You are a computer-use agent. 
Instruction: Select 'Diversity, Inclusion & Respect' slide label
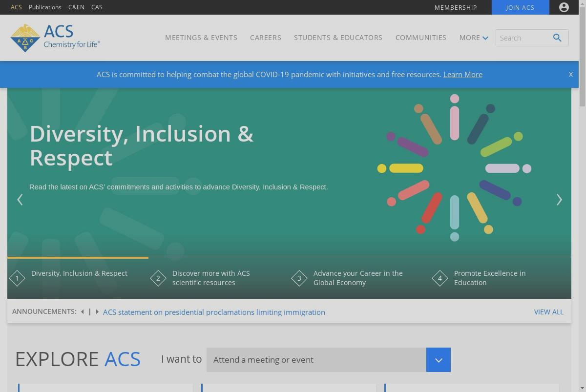coord(79,273)
